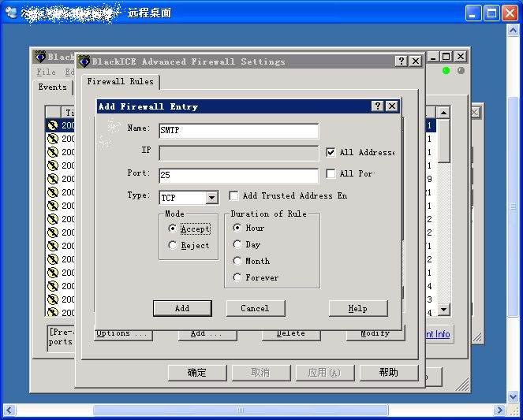Click the Help button in Add Firewall Entry

(358, 308)
